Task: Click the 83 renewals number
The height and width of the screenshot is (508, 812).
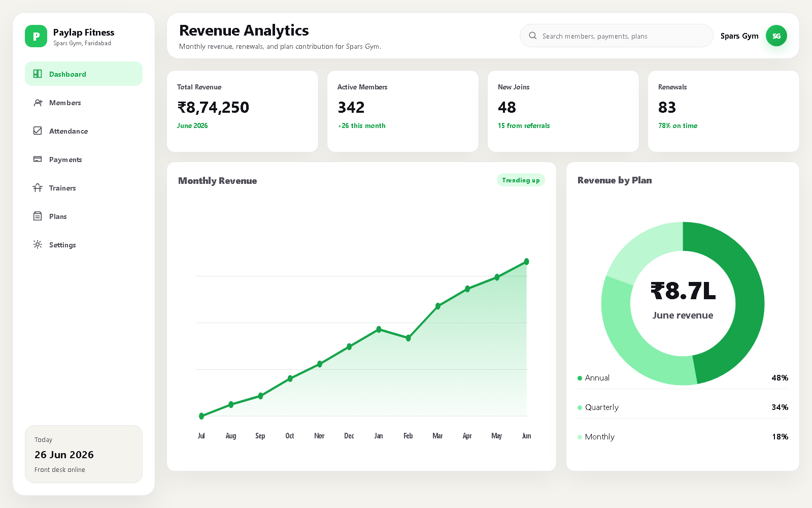Action: tap(667, 107)
